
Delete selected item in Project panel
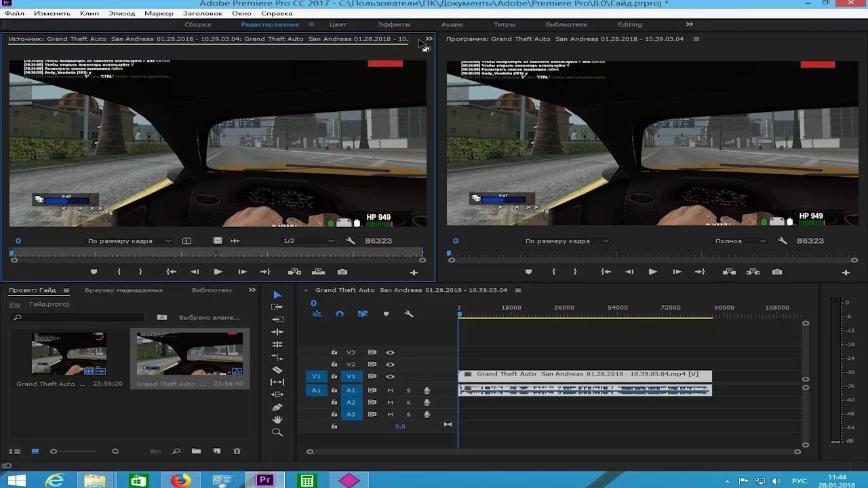tap(237, 451)
